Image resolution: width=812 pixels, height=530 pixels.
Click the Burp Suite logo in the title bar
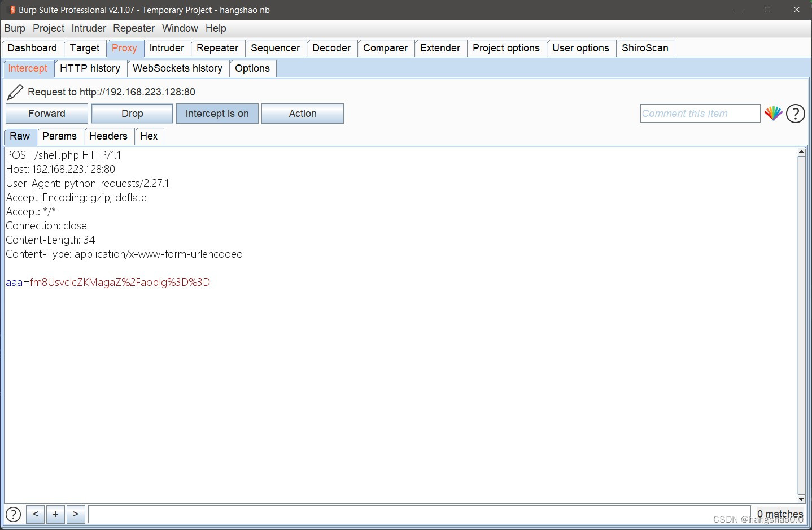pyautogui.click(x=12, y=10)
